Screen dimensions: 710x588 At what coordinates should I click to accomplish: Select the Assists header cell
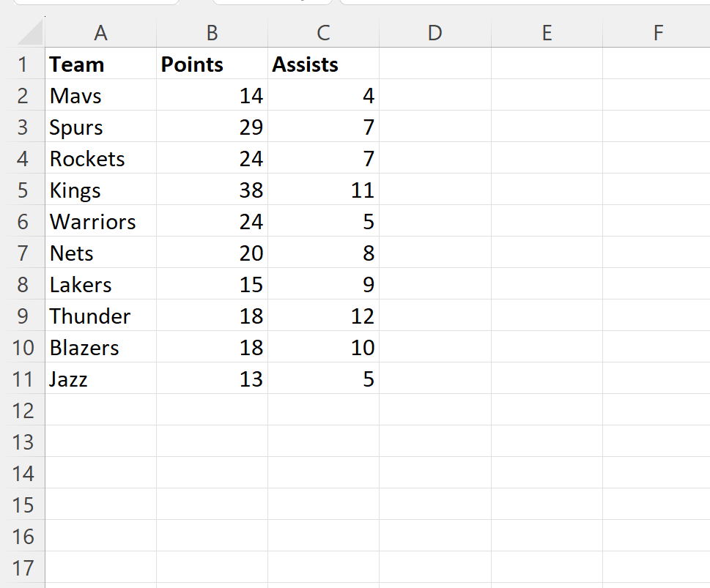pos(323,64)
